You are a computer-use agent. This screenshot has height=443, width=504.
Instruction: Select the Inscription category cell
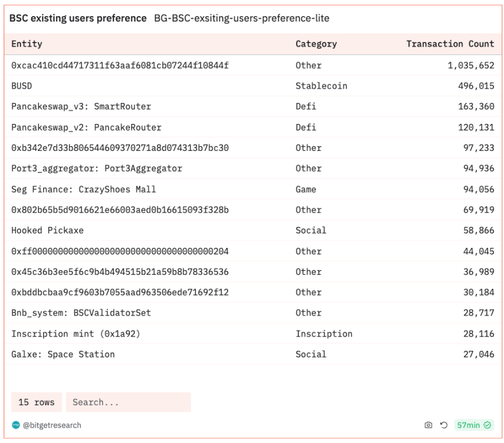pos(324,333)
